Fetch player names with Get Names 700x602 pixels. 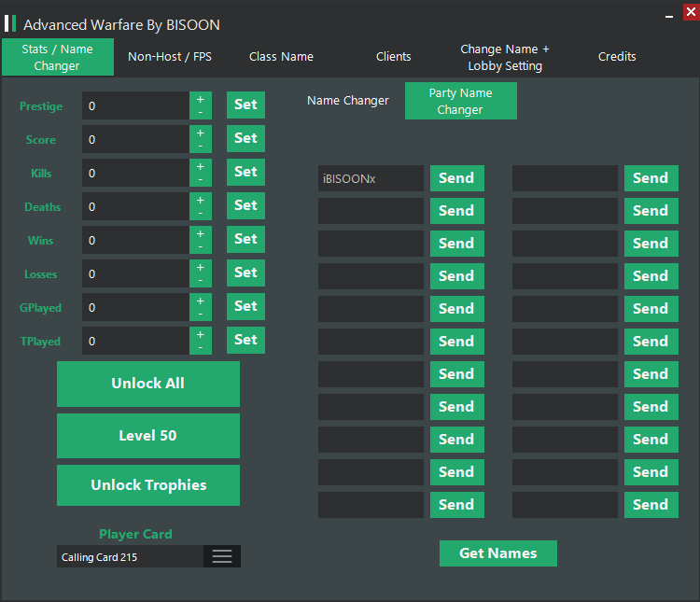(x=498, y=553)
